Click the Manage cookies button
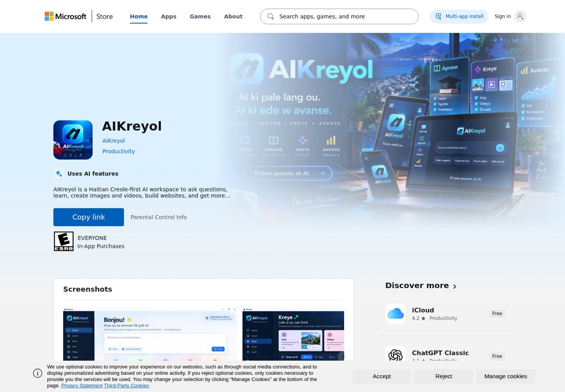 [505, 376]
